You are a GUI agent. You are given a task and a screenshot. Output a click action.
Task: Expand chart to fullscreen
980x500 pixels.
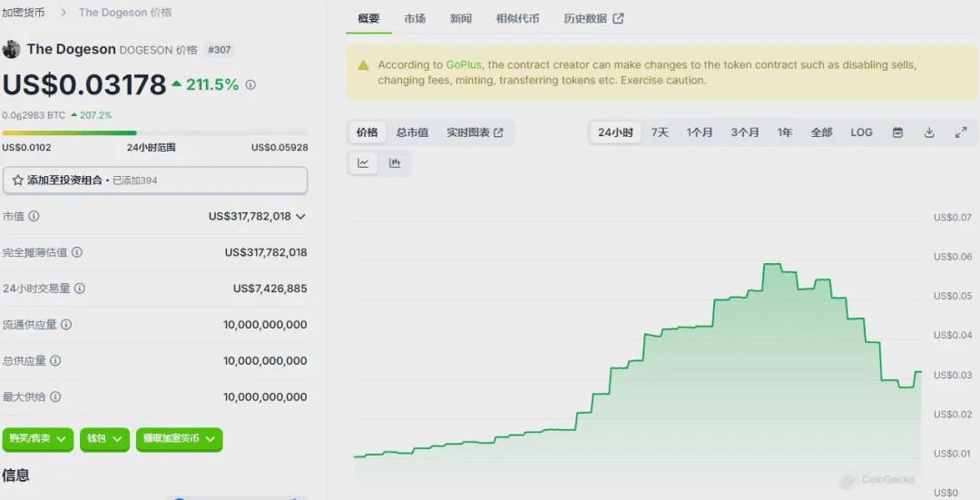[x=961, y=132]
